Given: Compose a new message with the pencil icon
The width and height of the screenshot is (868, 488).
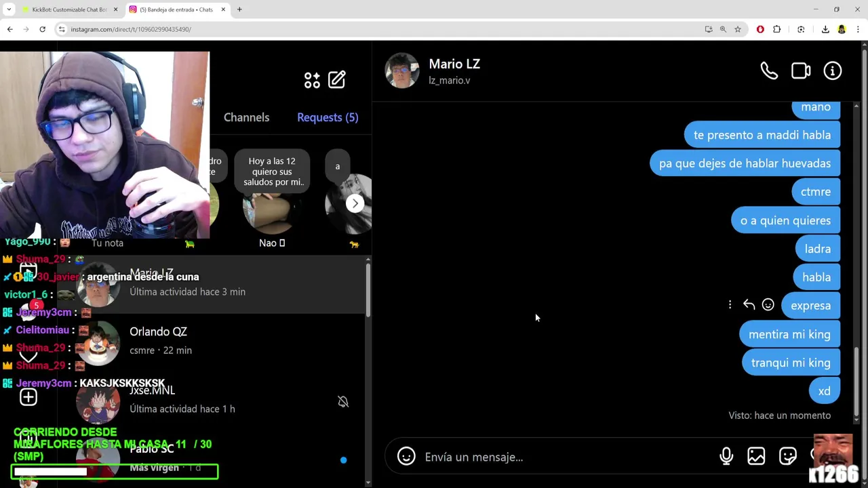Looking at the screenshot, I should click(x=337, y=80).
